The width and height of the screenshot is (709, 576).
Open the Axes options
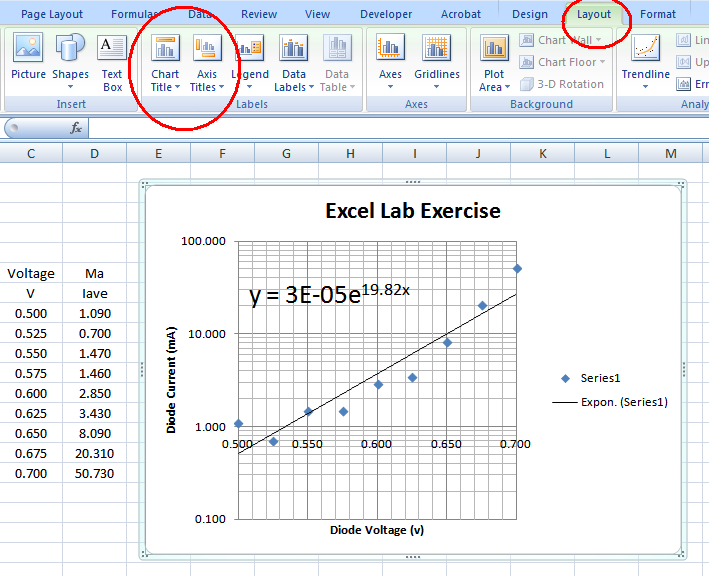[x=390, y=61]
